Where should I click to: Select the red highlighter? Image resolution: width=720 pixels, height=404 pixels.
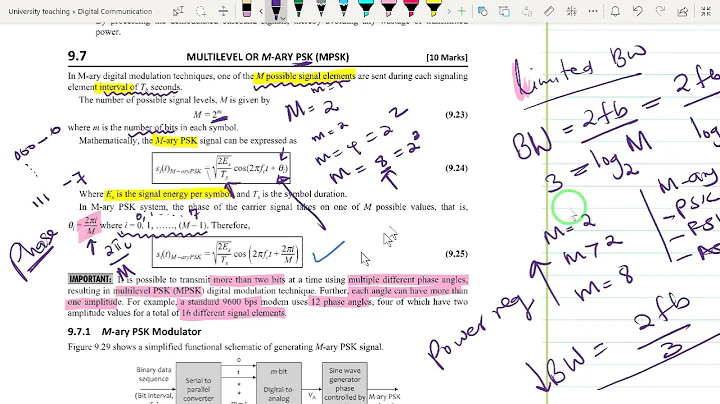point(411,9)
